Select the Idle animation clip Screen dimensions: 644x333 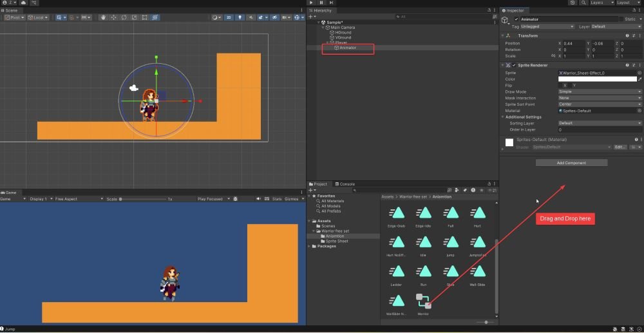tap(424, 246)
